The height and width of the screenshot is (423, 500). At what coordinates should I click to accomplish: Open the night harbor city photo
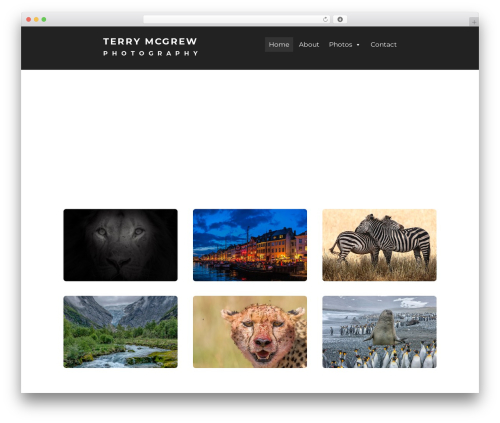(x=250, y=245)
